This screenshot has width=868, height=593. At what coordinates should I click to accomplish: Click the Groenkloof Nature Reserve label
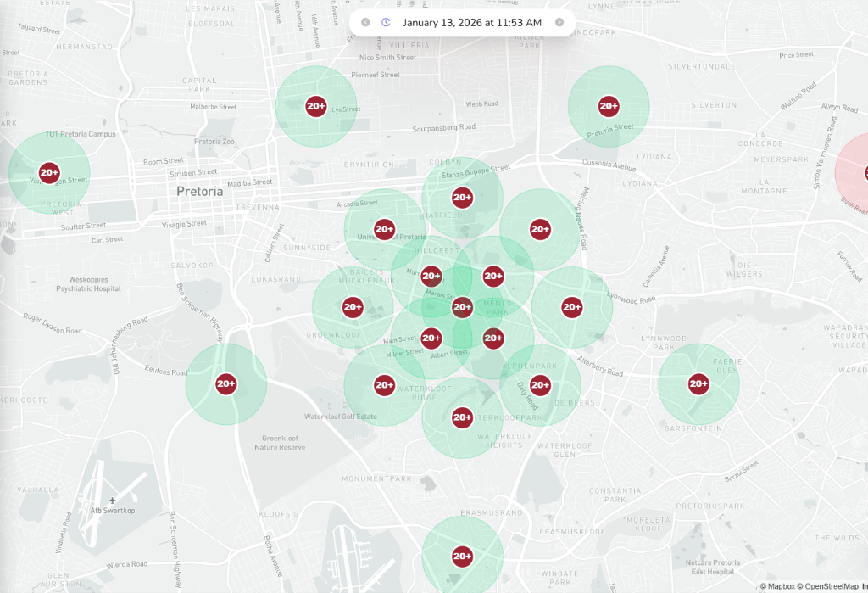pos(280,443)
